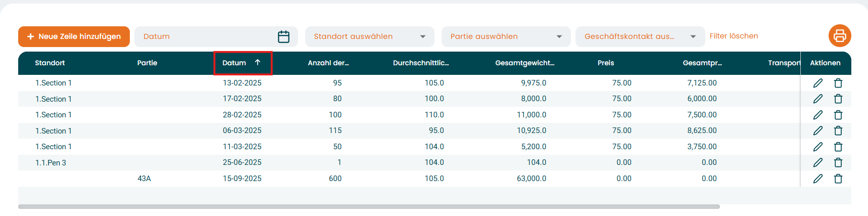Select the total price cell 3,750.00
The height and width of the screenshot is (216, 868).
click(x=702, y=147)
